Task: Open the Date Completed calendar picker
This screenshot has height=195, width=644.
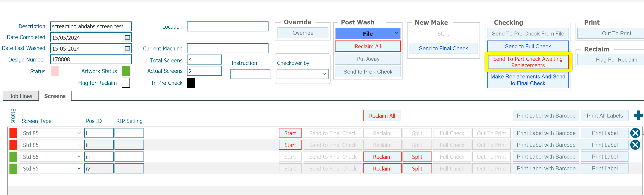Action: pyautogui.click(x=128, y=37)
